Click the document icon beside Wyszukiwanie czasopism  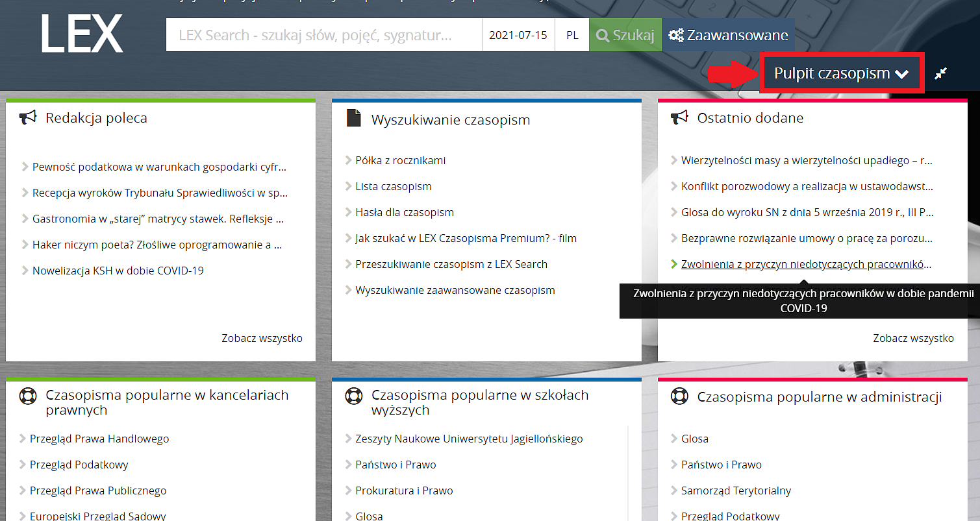(x=353, y=118)
